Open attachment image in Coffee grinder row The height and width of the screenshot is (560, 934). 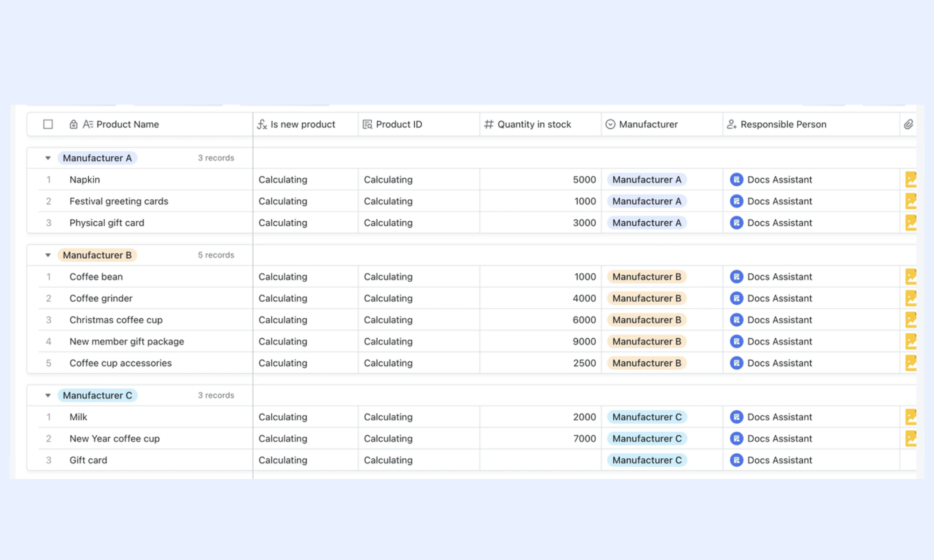pyautogui.click(x=911, y=298)
